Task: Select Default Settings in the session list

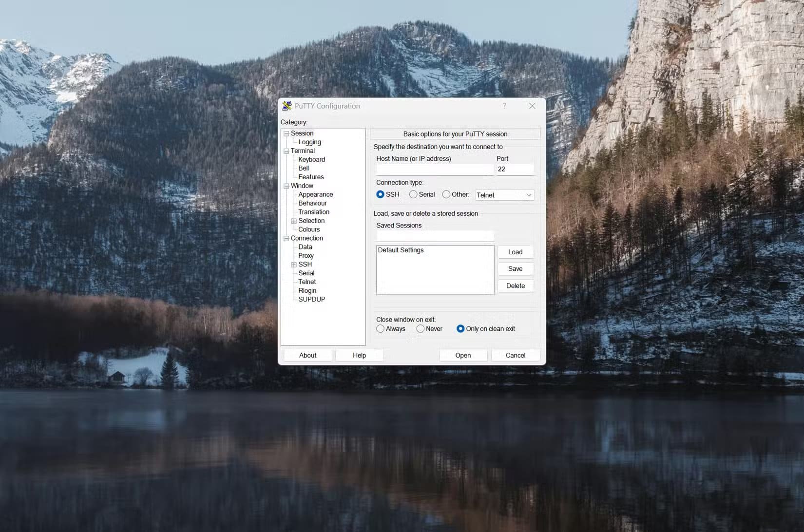Action: (x=401, y=250)
